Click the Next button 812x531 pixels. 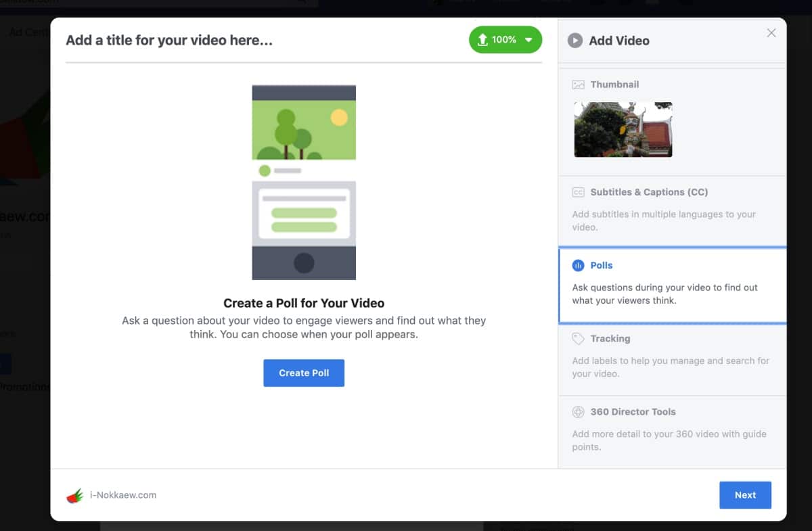pos(745,495)
